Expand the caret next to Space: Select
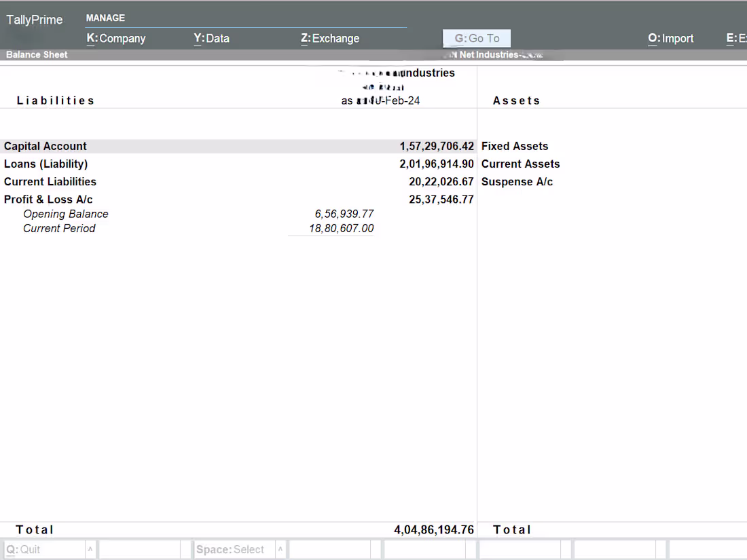 pyautogui.click(x=280, y=550)
